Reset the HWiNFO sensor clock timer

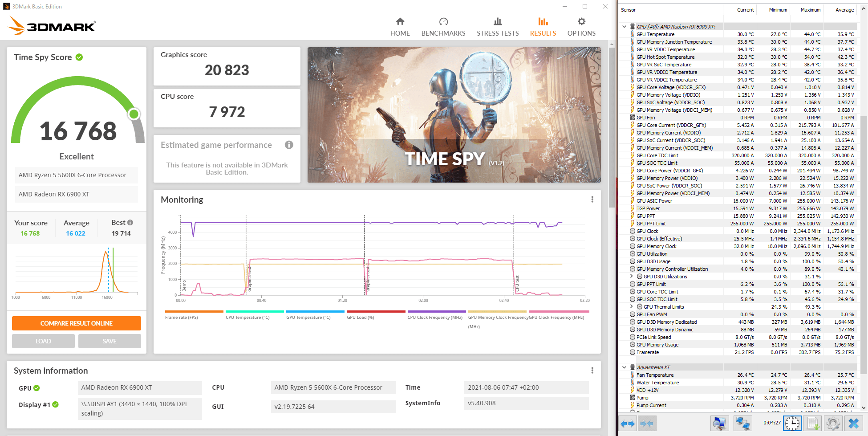(x=792, y=424)
